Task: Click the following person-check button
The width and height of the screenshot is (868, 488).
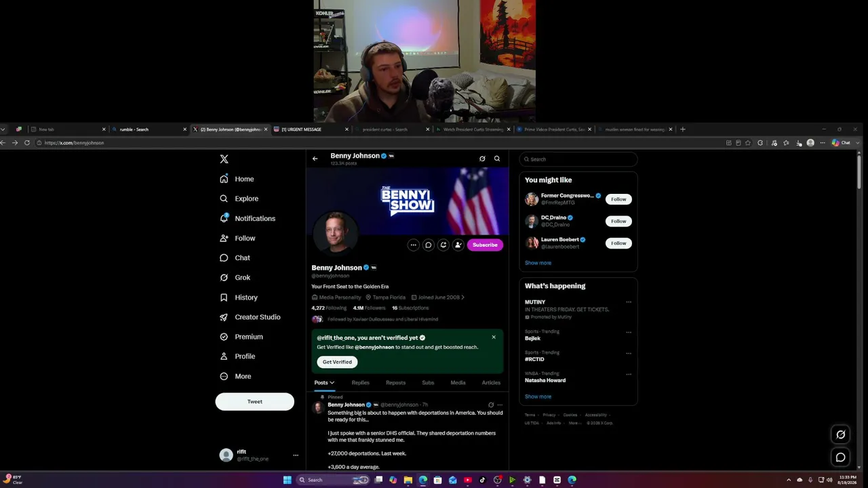Action: tap(458, 245)
